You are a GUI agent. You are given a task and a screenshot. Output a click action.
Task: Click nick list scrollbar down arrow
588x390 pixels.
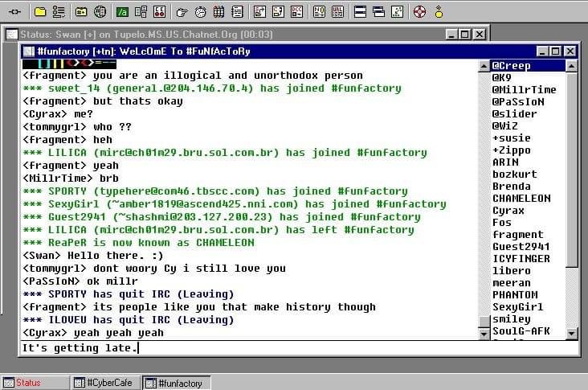(x=571, y=333)
